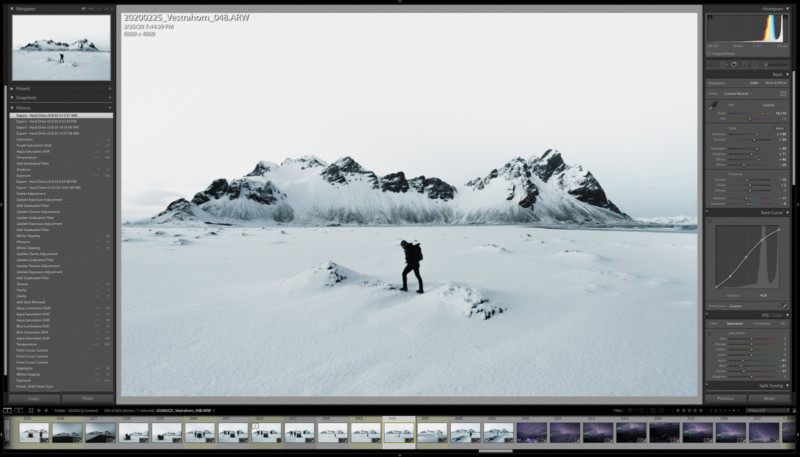Switch to the Luminance tab in HSL

click(761, 323)
